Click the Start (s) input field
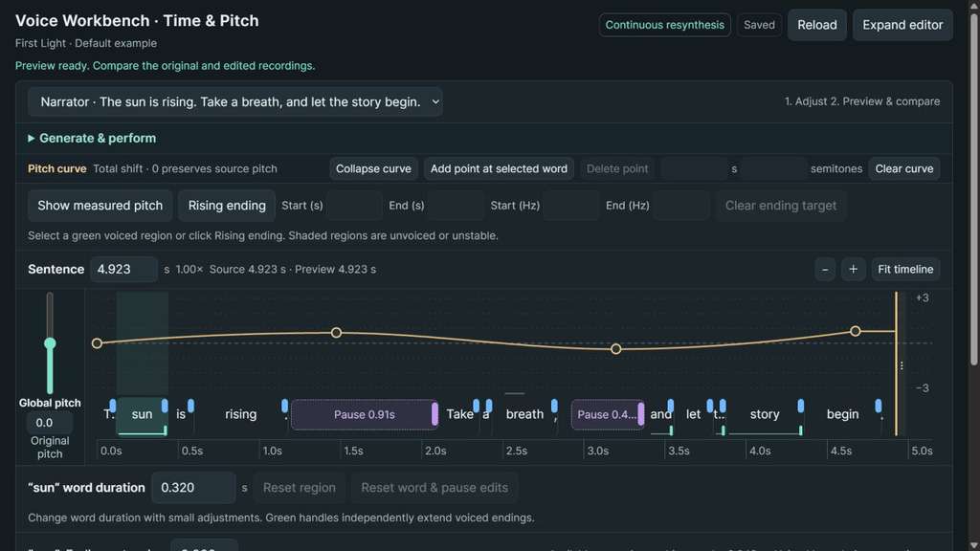The height and width of the screenshot is (551, 980). click(354, 206)
